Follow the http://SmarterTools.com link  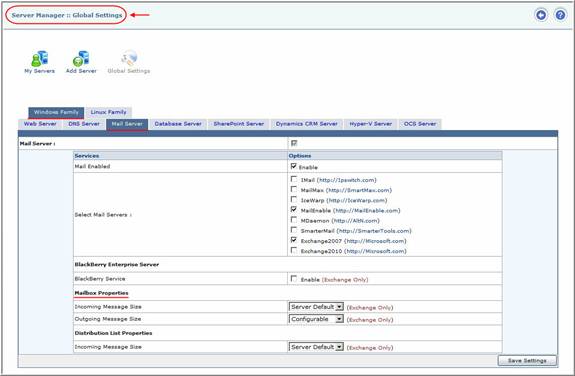tap(374, 231)
